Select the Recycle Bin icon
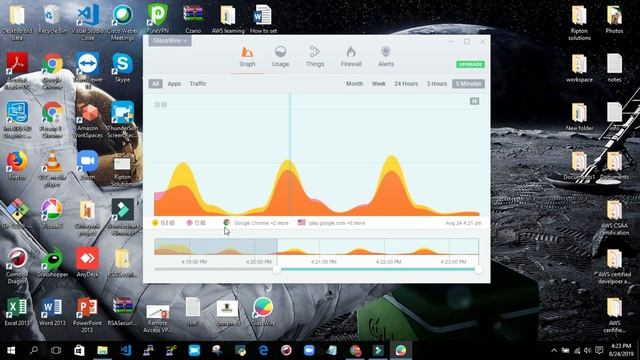The height and width of the screenshot is (360, 640). tap(52, 18)
